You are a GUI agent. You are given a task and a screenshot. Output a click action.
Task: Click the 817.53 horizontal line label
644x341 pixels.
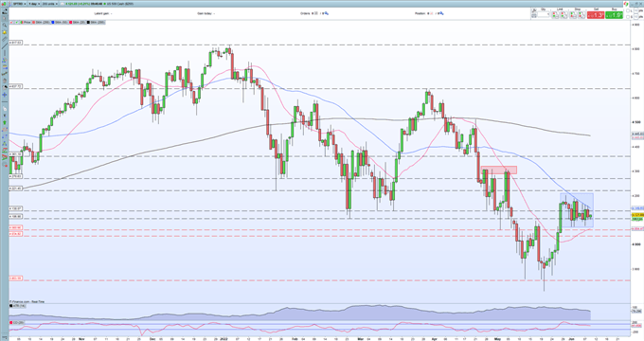(x=15, y=43)
